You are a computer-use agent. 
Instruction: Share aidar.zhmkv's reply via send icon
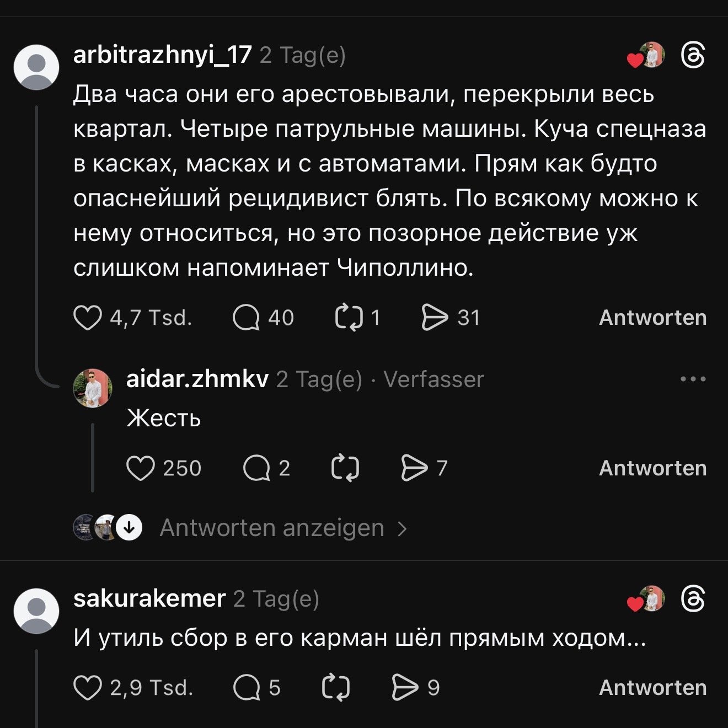click(414, 468)
